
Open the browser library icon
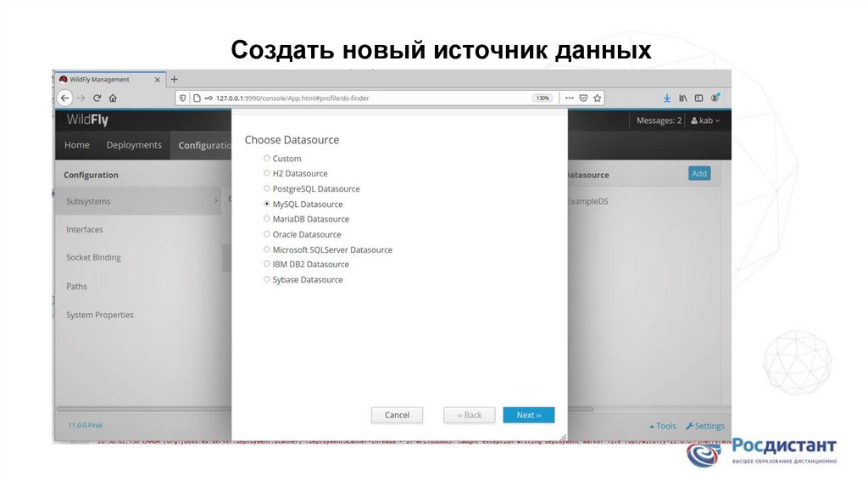click(x=683, y=98)
